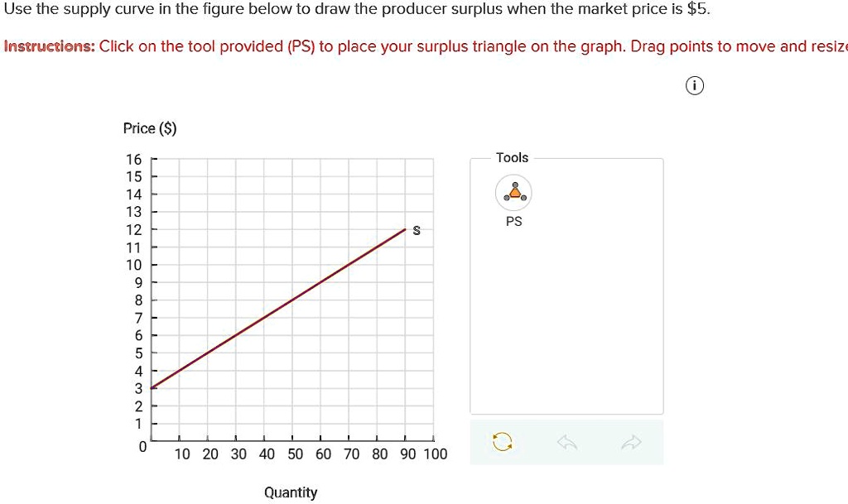Click the Tools panel header
The height and width of the screenshot is (504, 848).
point(513,157)
